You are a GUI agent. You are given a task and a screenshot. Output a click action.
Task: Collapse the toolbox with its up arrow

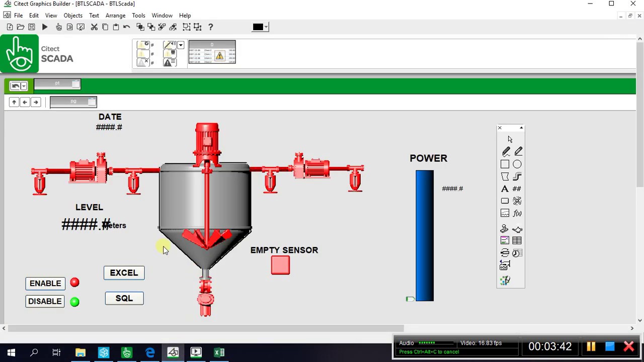[x=521, y=128]
